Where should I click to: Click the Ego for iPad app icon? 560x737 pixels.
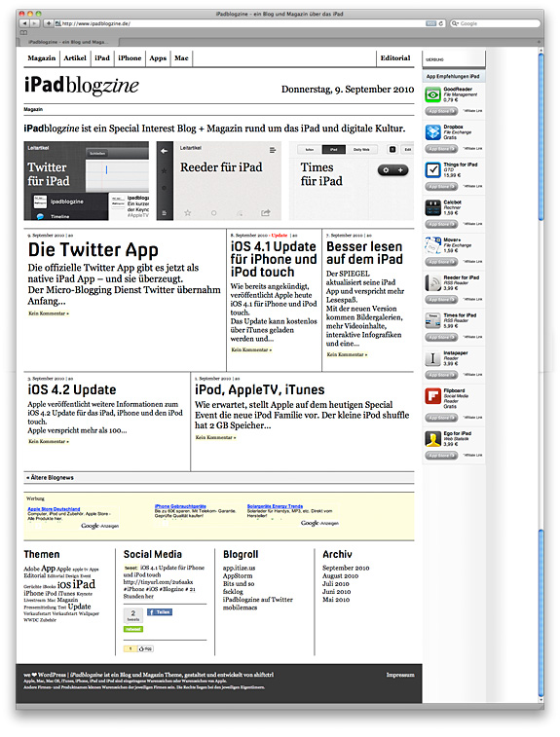[432, 439]
